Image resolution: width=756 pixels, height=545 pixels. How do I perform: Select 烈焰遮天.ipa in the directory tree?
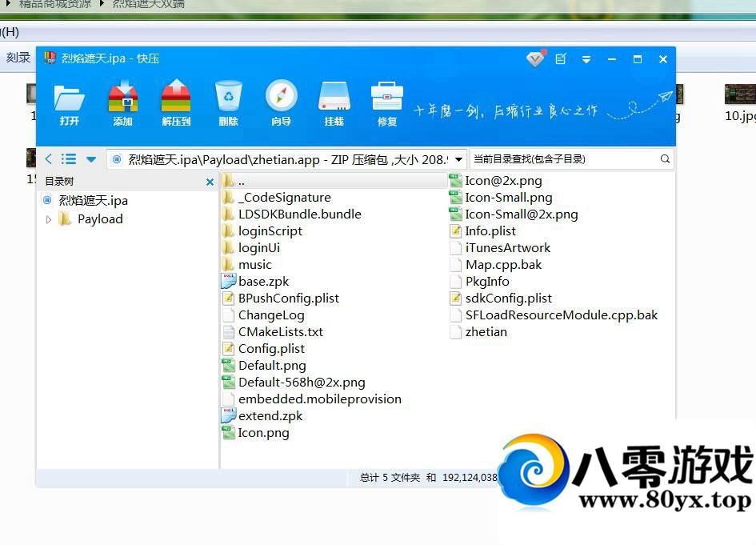(93, 200)
